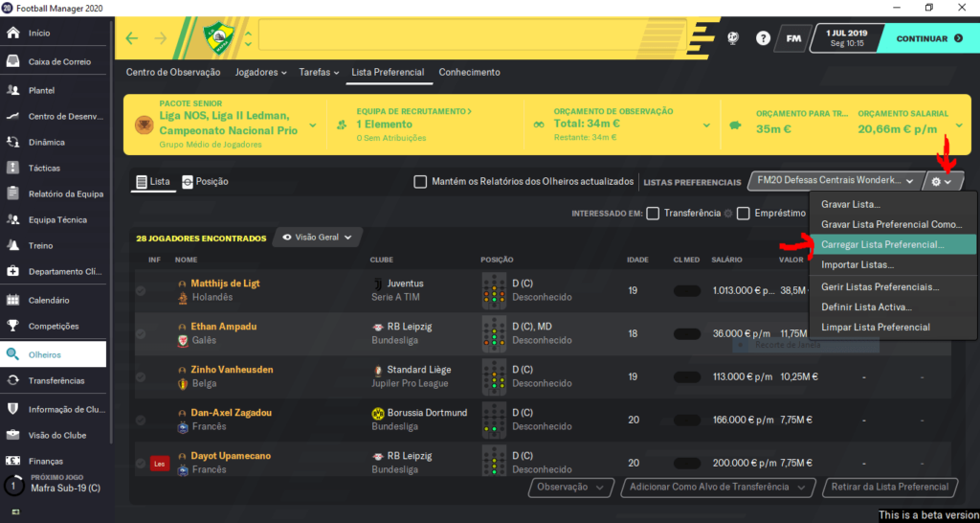Select Carregar Lista Preferencial menu entry
The width and height of the screenshot is (980, 523).
(x=881, y=244)
